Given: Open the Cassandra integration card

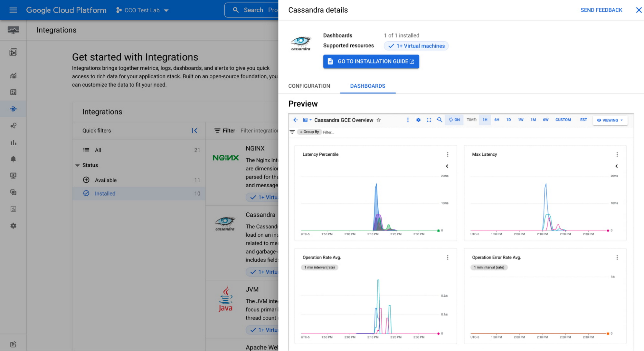Looking at the screenshot, I should tap(242, 242).
